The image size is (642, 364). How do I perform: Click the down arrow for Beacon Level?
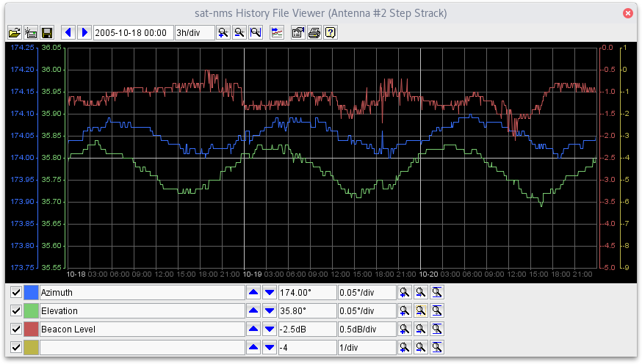point(269,329)
